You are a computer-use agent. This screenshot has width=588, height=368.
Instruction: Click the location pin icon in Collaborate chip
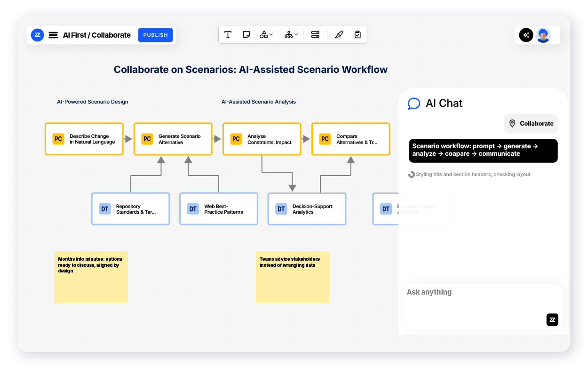(x=513, y=123)
